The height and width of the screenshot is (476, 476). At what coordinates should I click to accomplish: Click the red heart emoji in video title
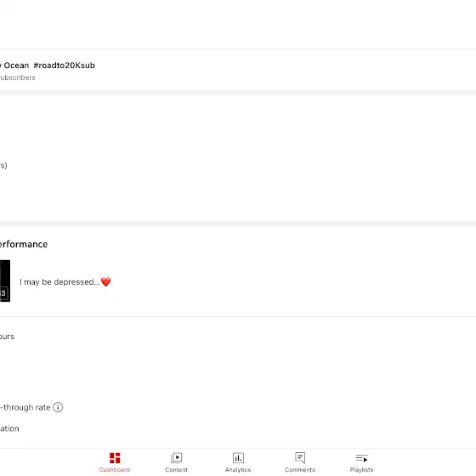pyautogui.click(x=106, y=281)
